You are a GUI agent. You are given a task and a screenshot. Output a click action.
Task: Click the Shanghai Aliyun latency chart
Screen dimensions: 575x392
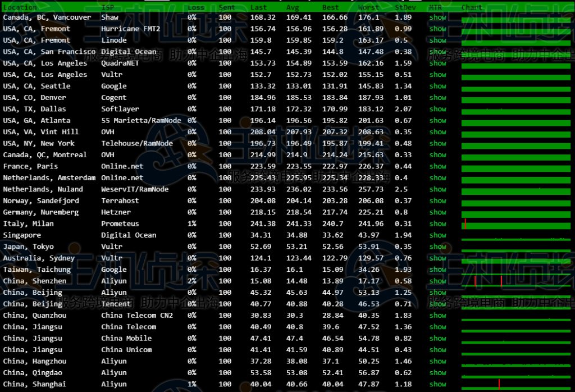516,384
